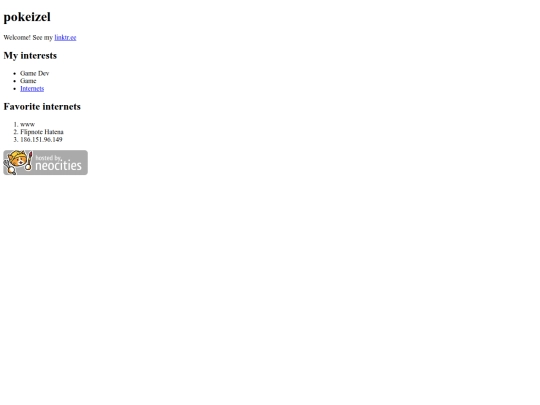Viewport: 540px width, 405px height.
Task: Click the Neocities cat mascot image
Action: point(18,162)
